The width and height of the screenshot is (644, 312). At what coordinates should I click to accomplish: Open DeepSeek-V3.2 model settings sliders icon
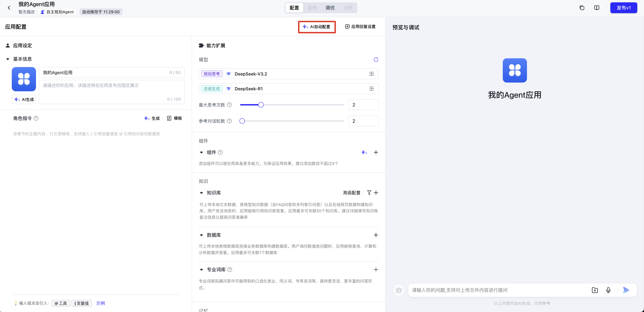point(371,74)
